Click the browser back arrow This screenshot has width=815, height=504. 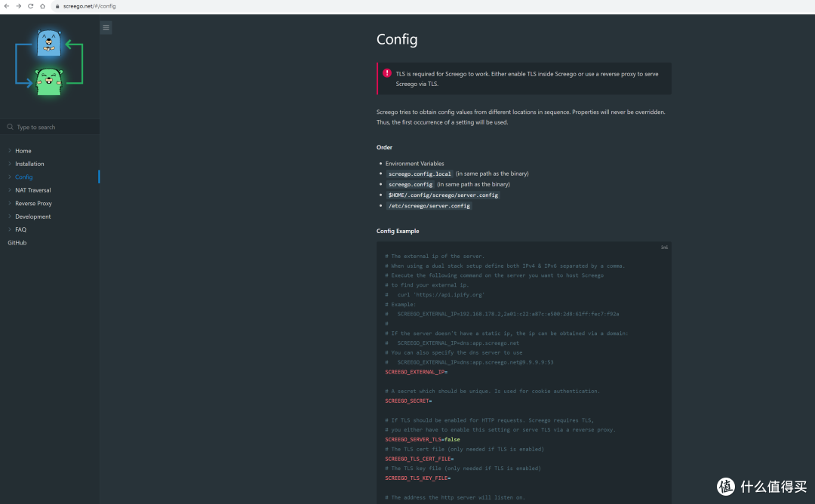point(7,6)
